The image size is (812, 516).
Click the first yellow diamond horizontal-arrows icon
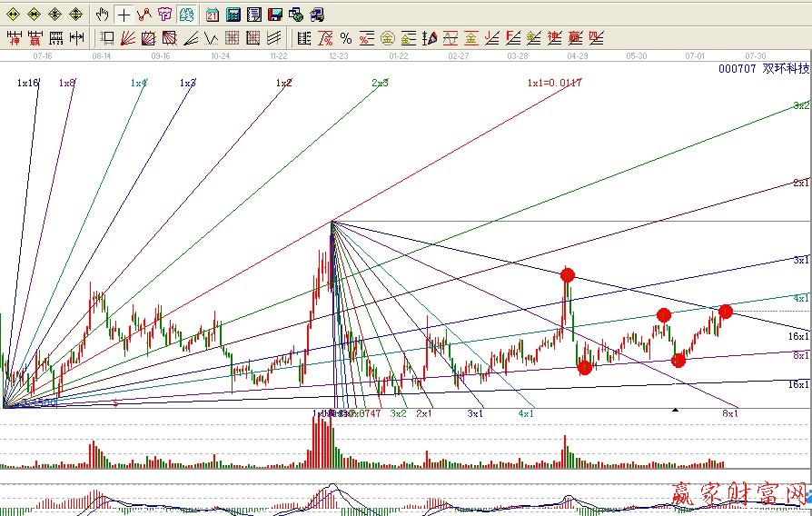pos(13,15)
